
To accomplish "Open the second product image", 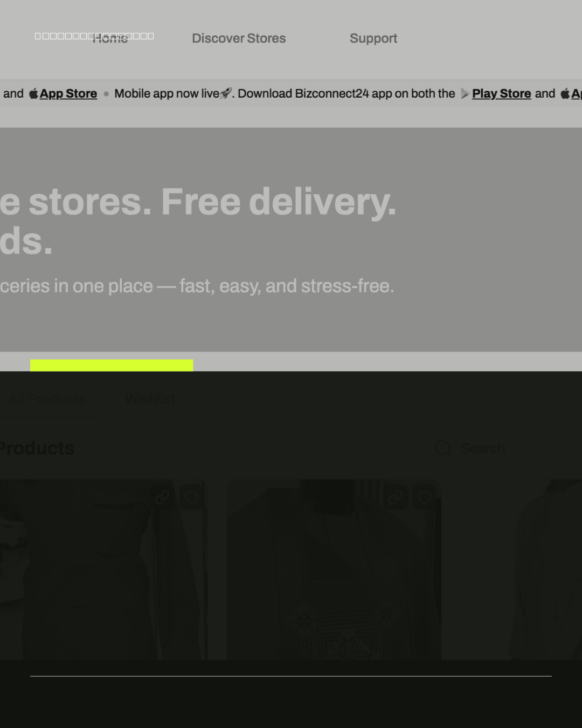I will (x=334, y=569).
